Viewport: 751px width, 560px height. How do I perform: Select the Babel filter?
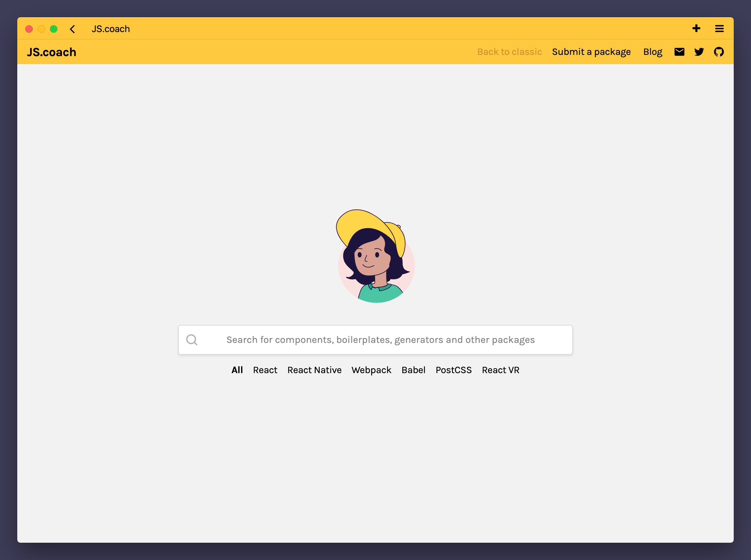pyautogui.click(x=413, y=370)
